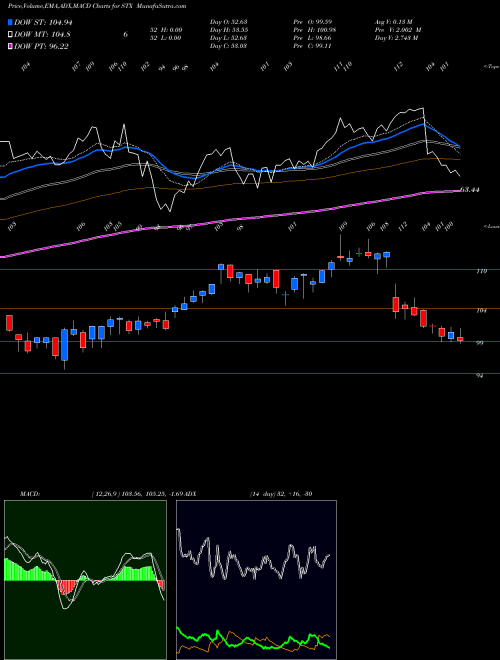Click the 104 price level label
The height and width of the screenshot is (660, 500).
point(482,311)
